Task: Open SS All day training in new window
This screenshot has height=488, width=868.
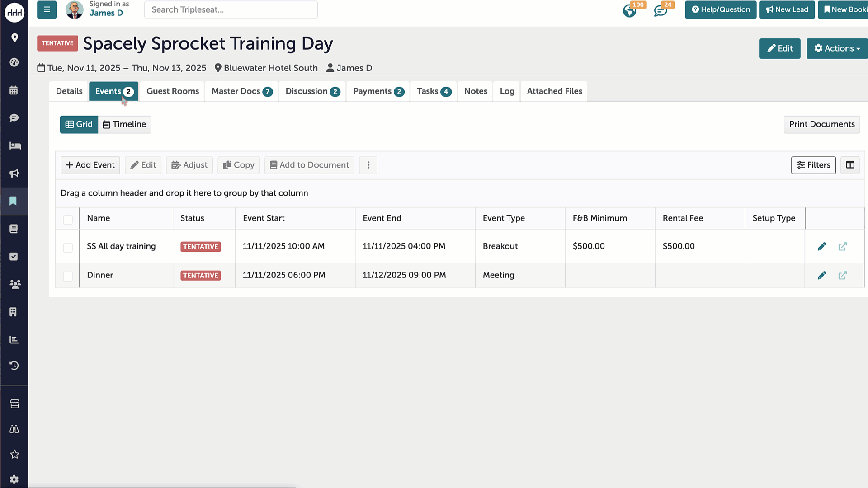Action: point(843,246)
